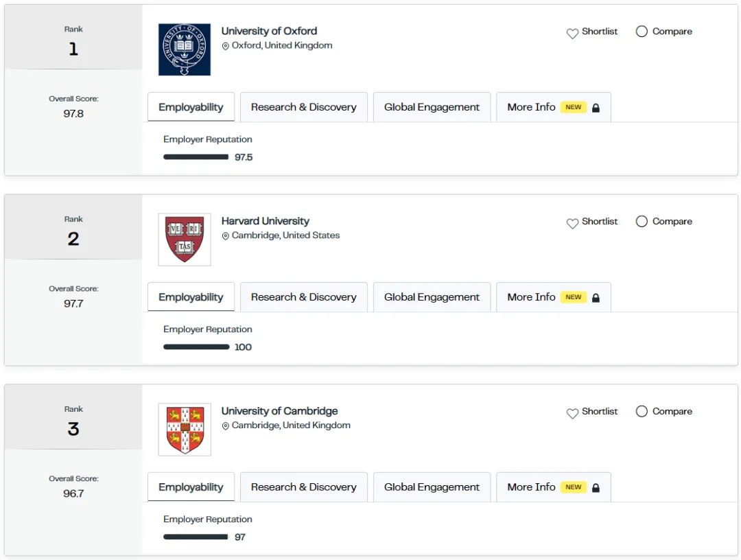
Task: Click the lock icon on Oxford's More Info
Action: (596, 108)
